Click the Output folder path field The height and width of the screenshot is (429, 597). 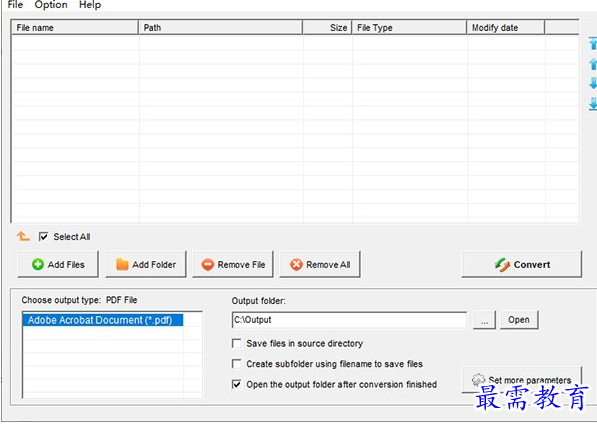tap(349, 320)
